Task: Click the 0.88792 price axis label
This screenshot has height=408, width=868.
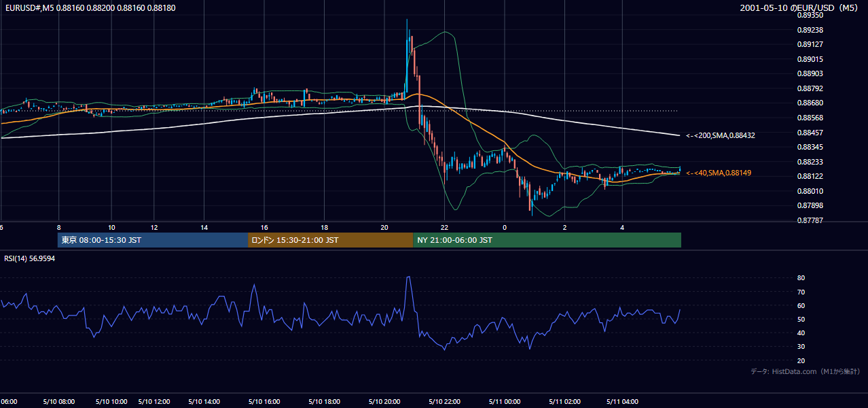Action: click(810, 88)
